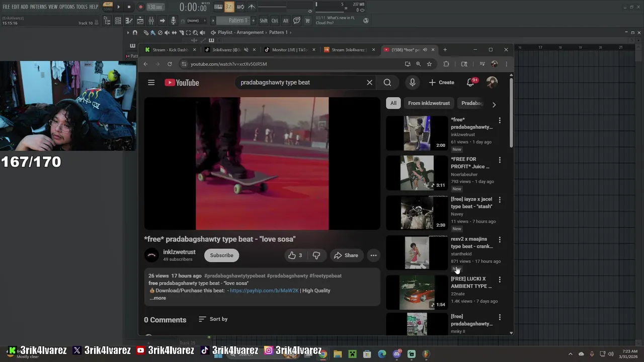This screenshot has width=644, height=362.
Task: Open the FL Studio PATTERNS menu
Action: click(x=38, y=7)
